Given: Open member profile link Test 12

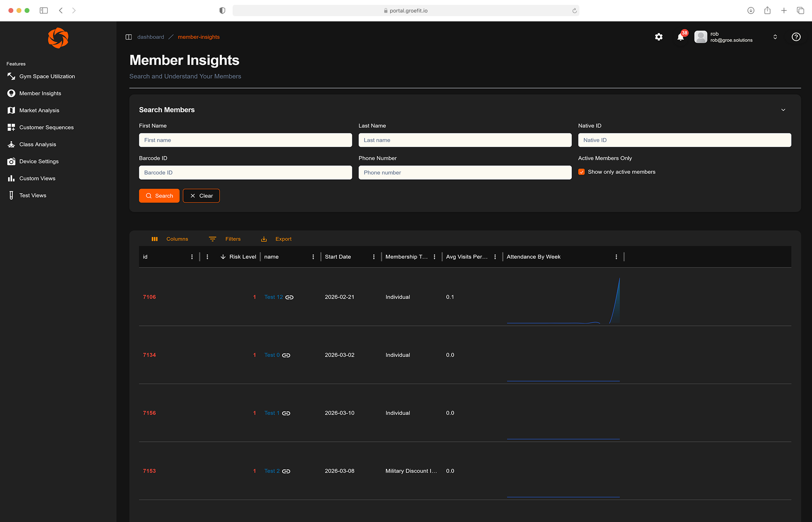Looking at the screenshot, I should point(273,297).
